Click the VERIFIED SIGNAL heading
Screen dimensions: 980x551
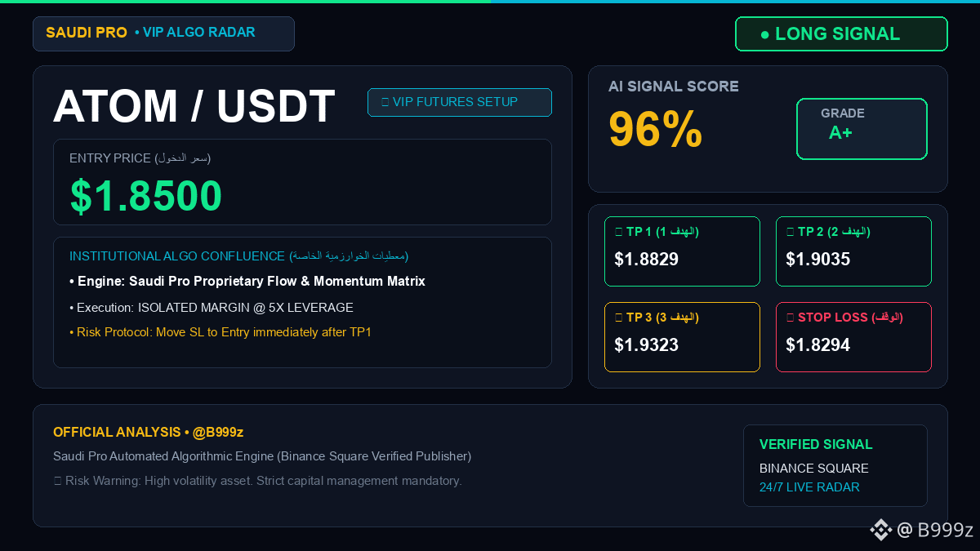[x=816, y=444]
